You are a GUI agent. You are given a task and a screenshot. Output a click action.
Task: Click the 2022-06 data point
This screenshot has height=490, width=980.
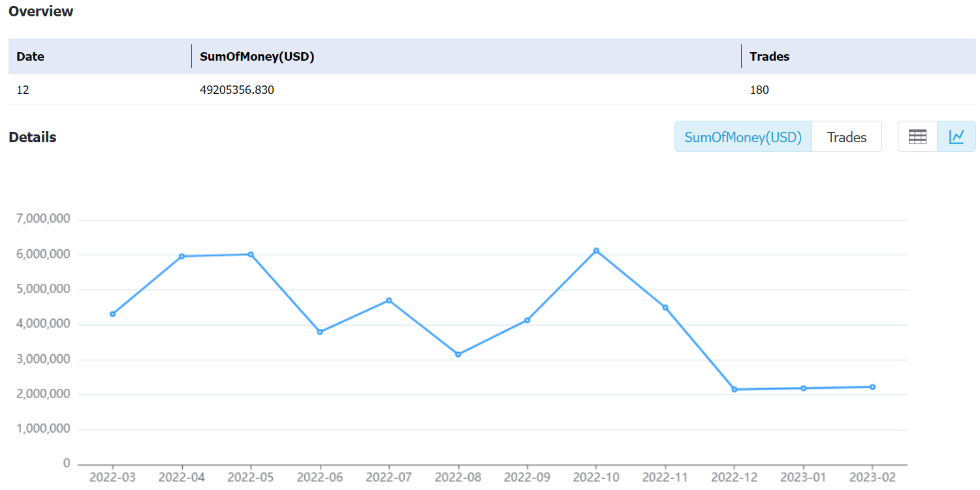pos(320,332)
